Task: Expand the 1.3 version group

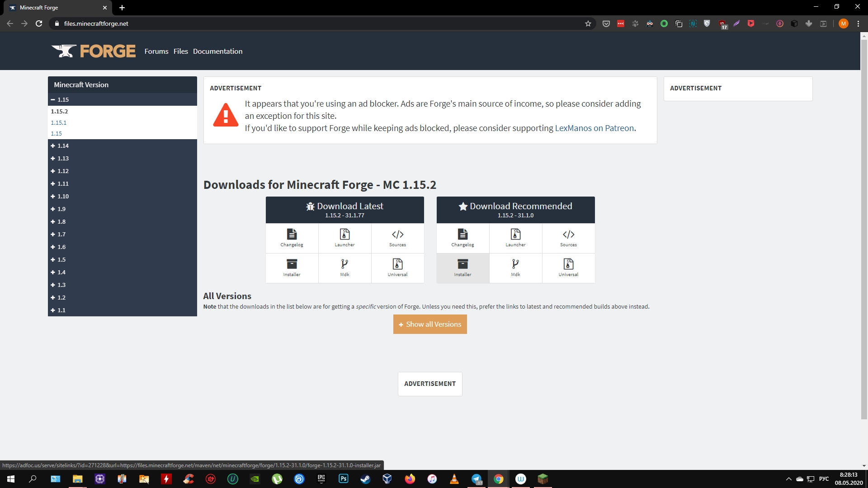Action: tap(123, 285)
